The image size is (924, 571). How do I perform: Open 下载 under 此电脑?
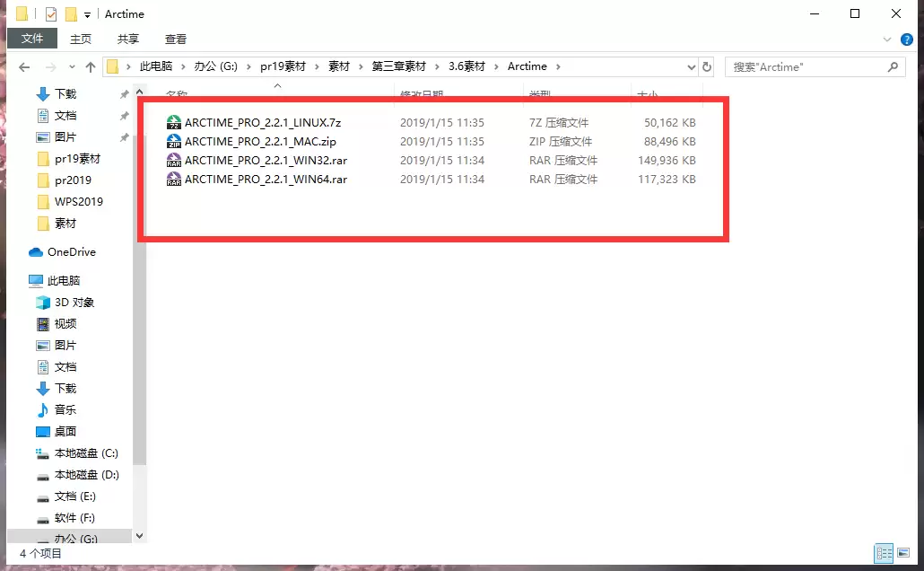coord(65,389)
